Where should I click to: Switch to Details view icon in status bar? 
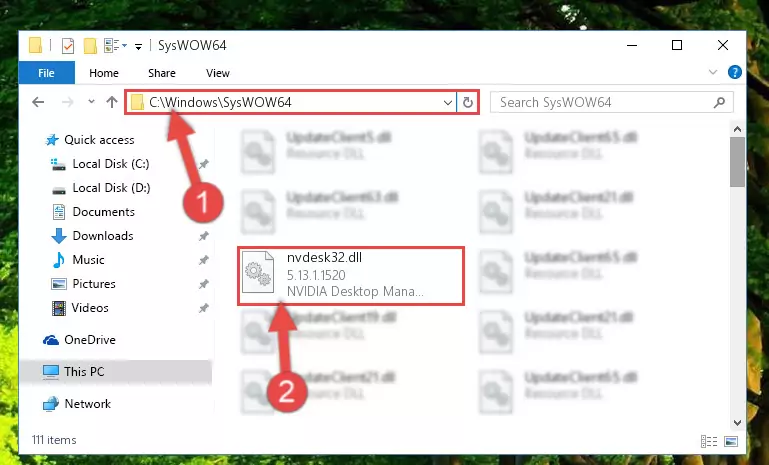point(709,441)
